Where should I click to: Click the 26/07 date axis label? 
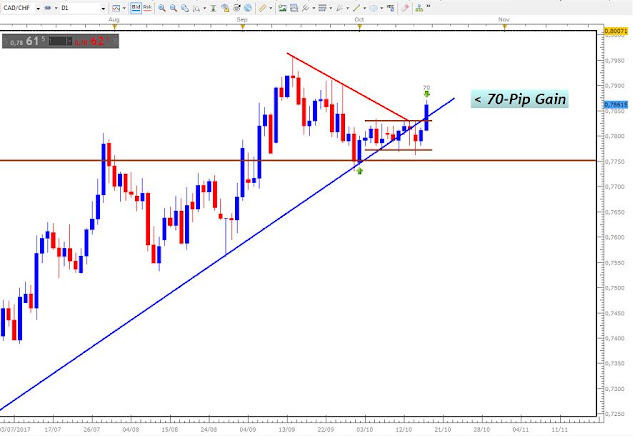(92, 429)
